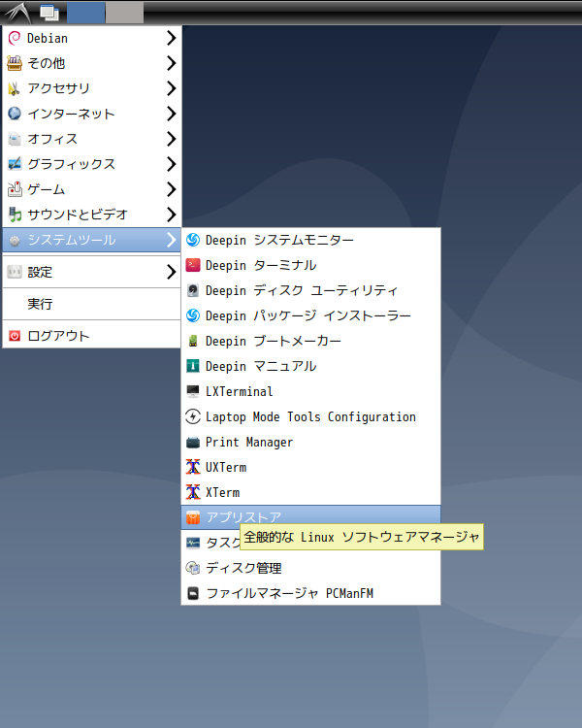Viewport: 582px width, 728px height.
Task: Click the グラフィックス paint icon
Action: (x=15, y=164)
